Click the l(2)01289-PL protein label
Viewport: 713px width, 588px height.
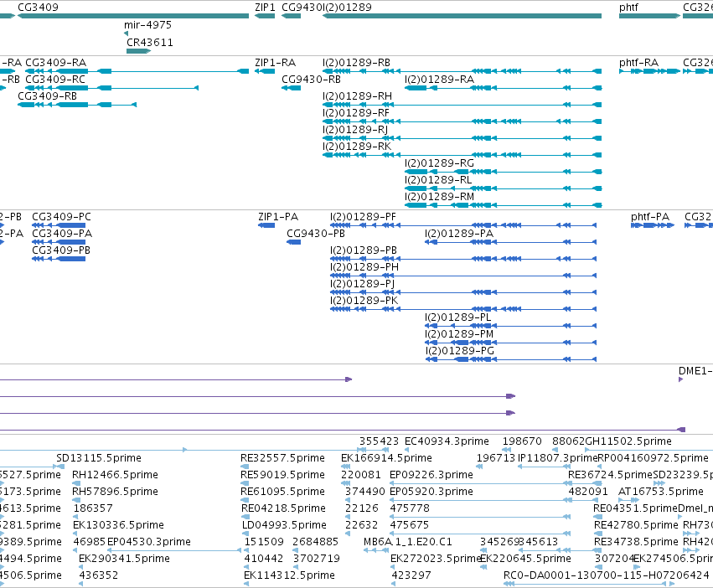(x=458, y=317)
